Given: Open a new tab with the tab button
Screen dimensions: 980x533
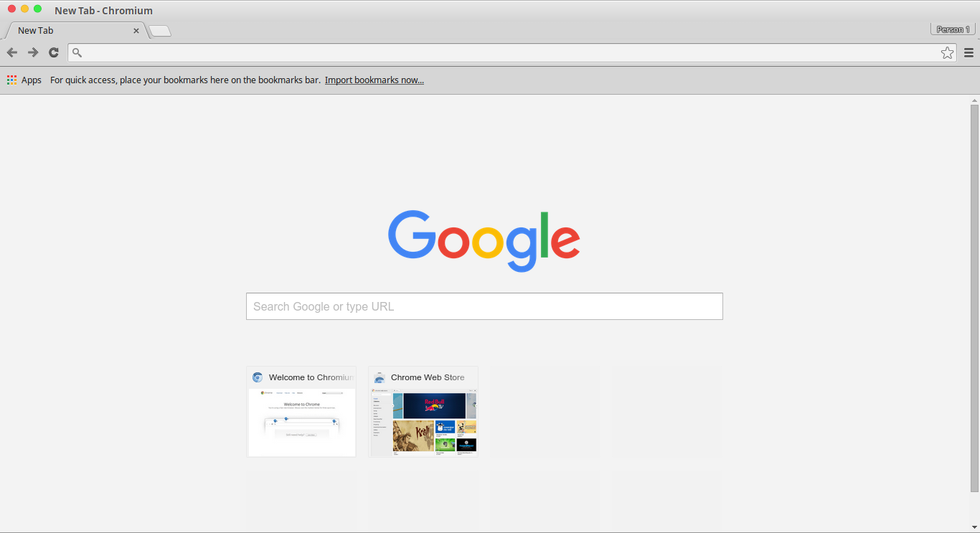Looking at the screenshot, I should (159, 31).
